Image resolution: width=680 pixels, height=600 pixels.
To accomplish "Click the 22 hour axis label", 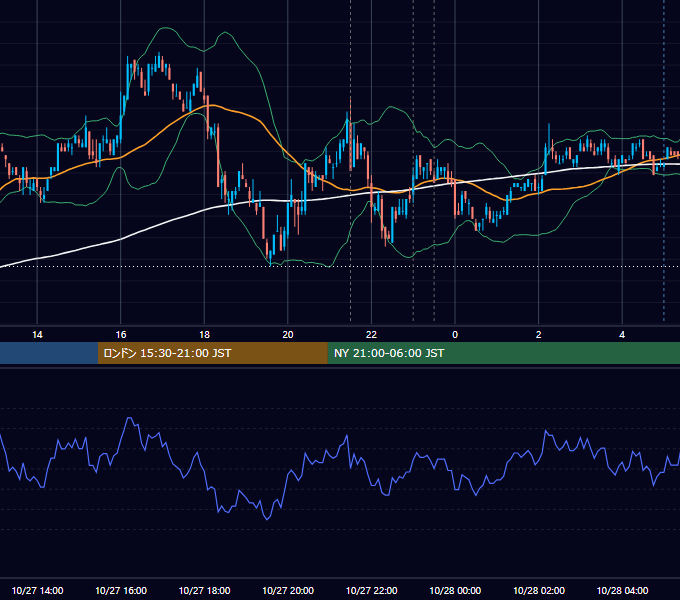I will (371, 335).
